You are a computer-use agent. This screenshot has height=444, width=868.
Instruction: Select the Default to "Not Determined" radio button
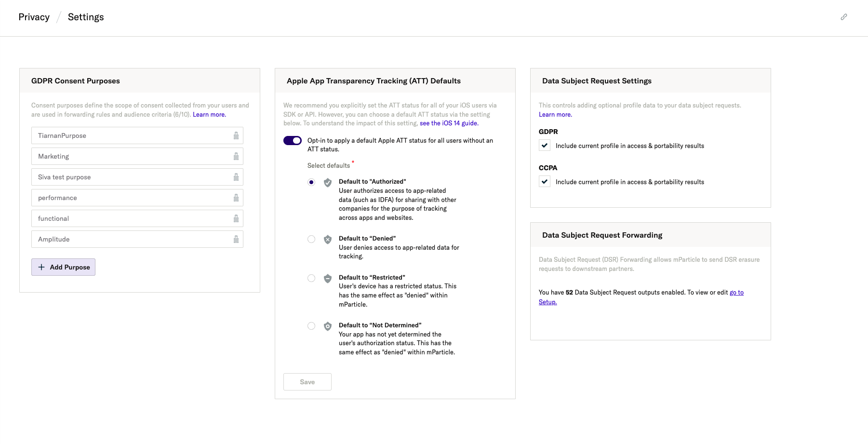pos(311,326)
